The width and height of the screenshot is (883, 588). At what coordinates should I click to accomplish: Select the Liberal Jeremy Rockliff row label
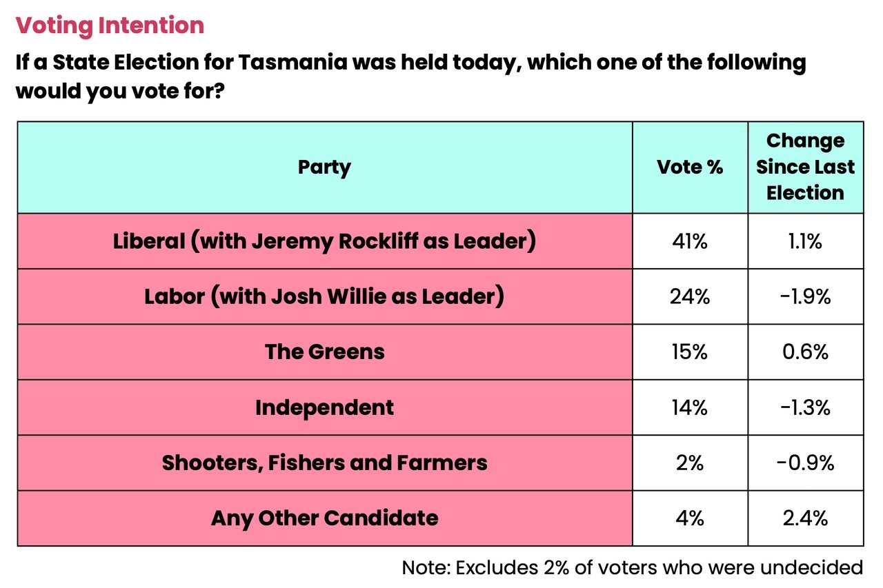click(324, 241)
